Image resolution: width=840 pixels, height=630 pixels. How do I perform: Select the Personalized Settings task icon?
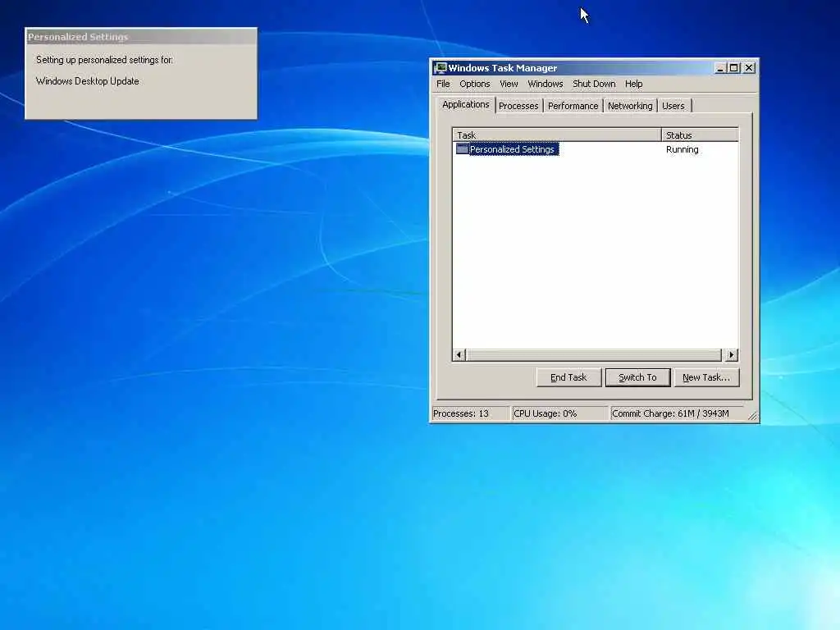[463, 149]
